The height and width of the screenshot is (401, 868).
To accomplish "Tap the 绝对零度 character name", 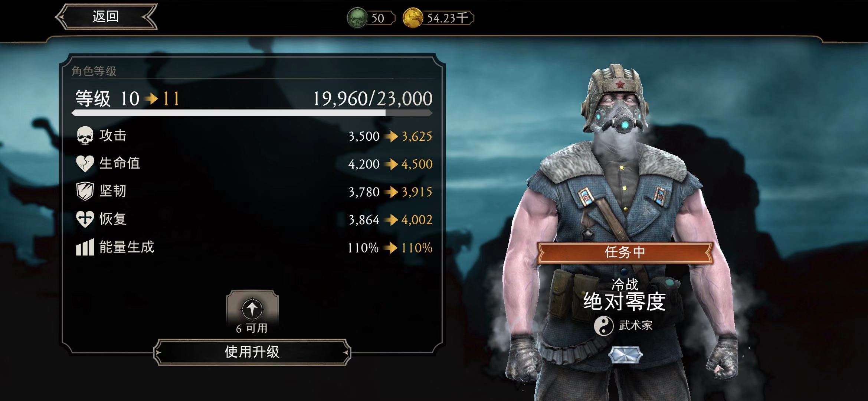I will [x=625, y=301].
